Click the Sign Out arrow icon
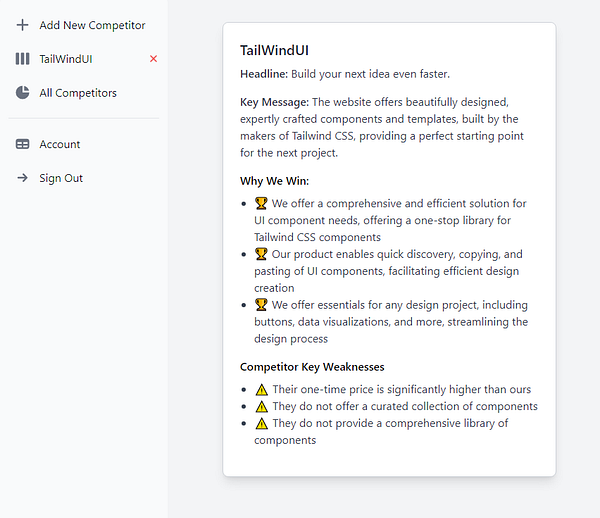The height and width of the screenshot is (518, 600). click(x=23, y=178)
